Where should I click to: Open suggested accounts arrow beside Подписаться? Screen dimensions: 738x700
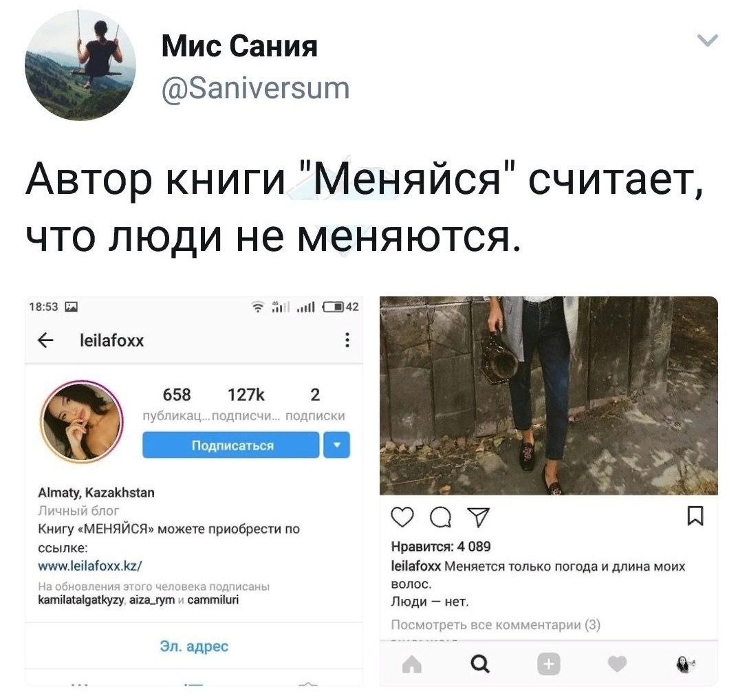(337, 445)
